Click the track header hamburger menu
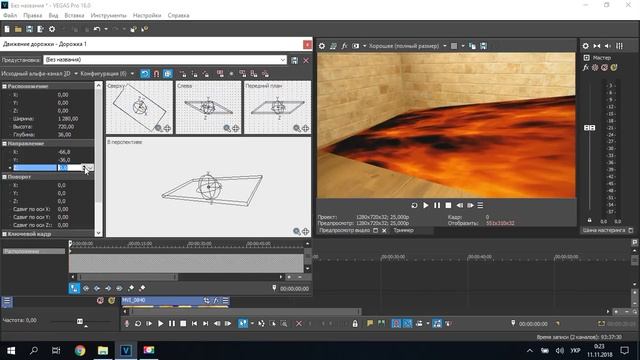Screen dimensions: 640x360 coord(7,302)
